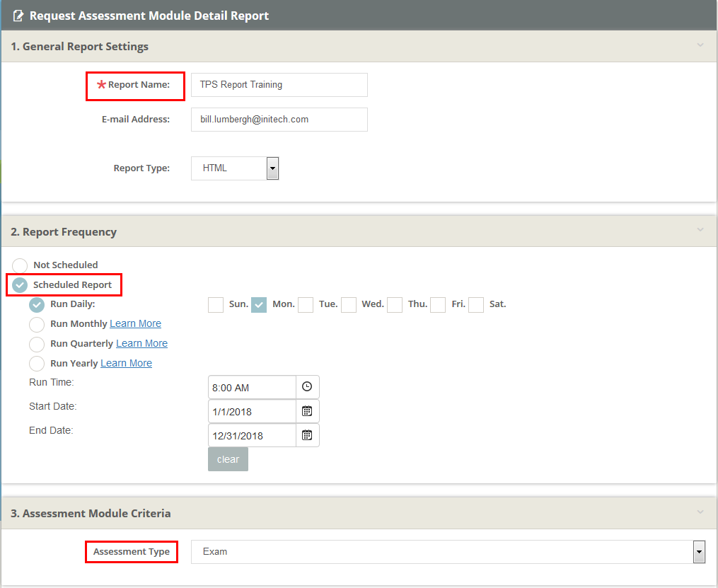Image resolution: width=718 pixels, height=588 pixels.
Task: Check the Sun. day checkbox
Action: click(x=216, y=305)
